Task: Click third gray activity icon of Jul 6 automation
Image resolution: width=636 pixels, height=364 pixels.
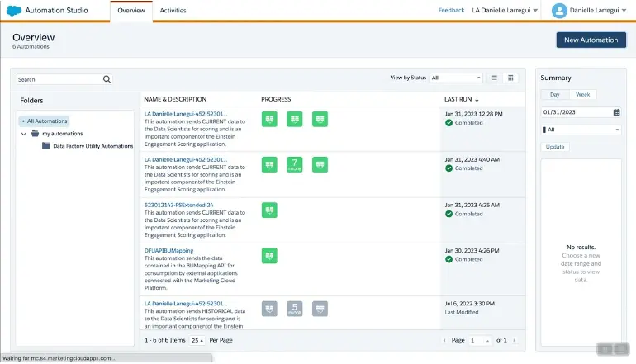Action: point(320,309)
